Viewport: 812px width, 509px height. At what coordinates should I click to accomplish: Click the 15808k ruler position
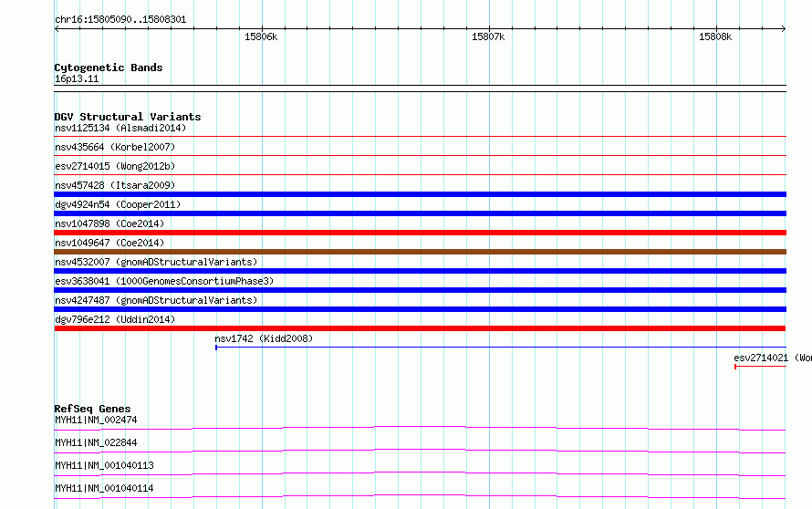point(715,36)
